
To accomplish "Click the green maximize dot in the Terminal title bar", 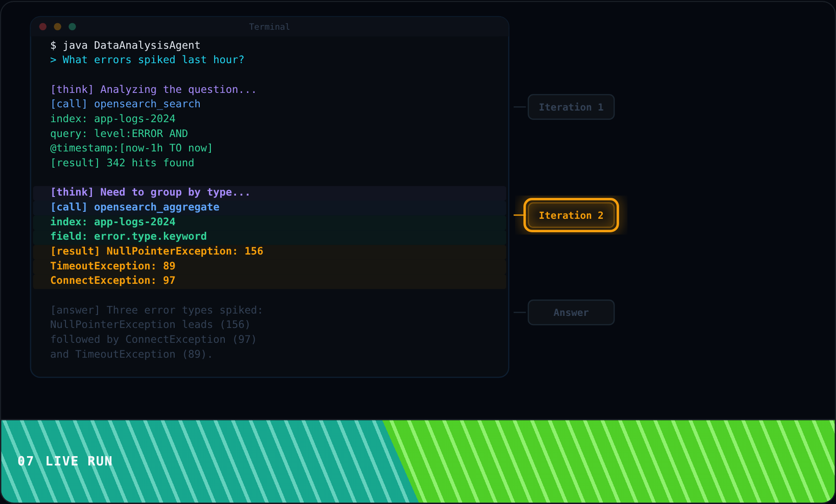I will 72,27.
